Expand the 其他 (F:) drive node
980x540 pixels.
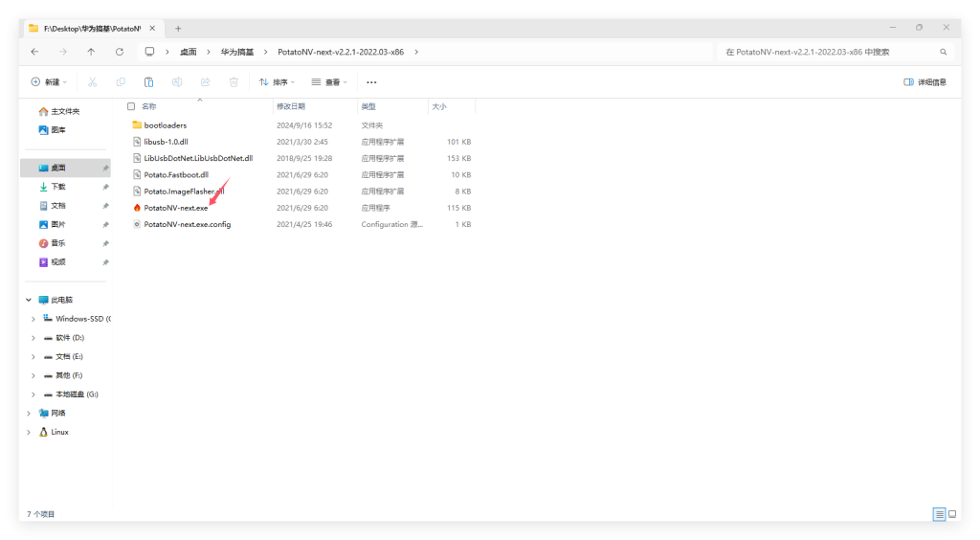tap(33, 375)
